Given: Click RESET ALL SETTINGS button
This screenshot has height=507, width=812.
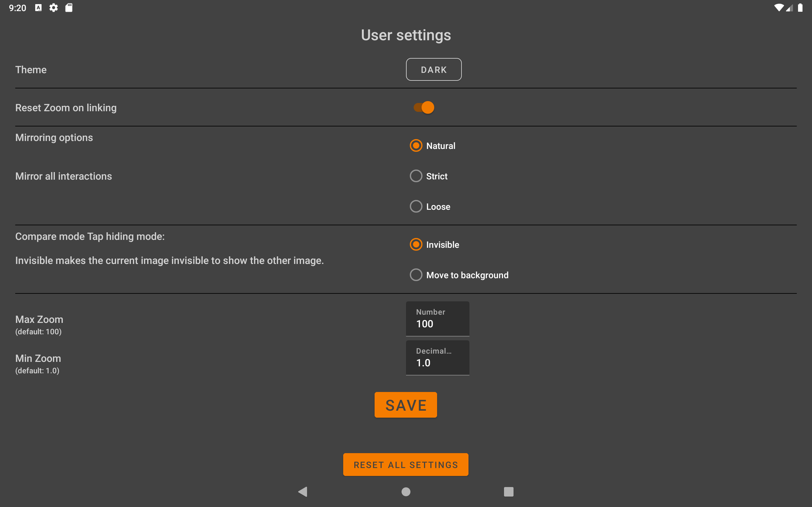Looking at the screenshot, I should pyautogui.click(x=406, y=465).
